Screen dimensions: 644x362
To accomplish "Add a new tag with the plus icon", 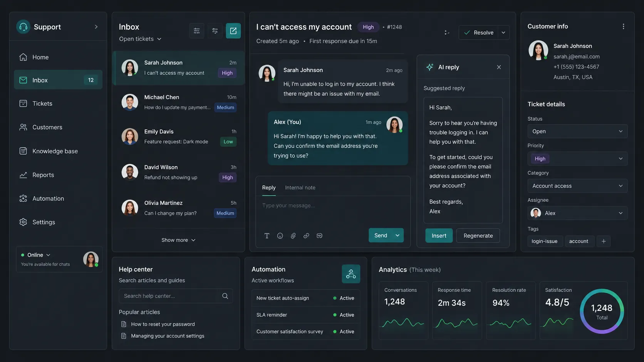I will [604, 241].
